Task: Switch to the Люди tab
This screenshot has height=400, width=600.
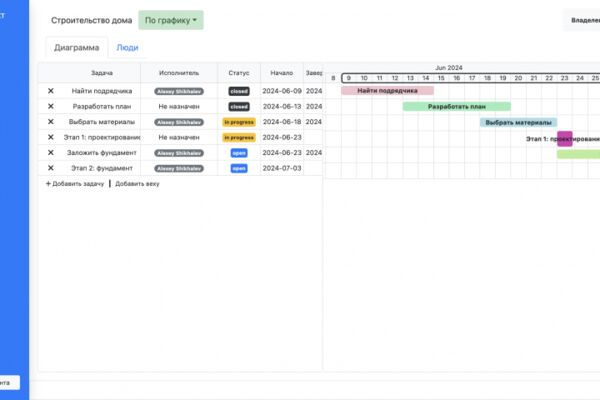Action: pos(127,47)
